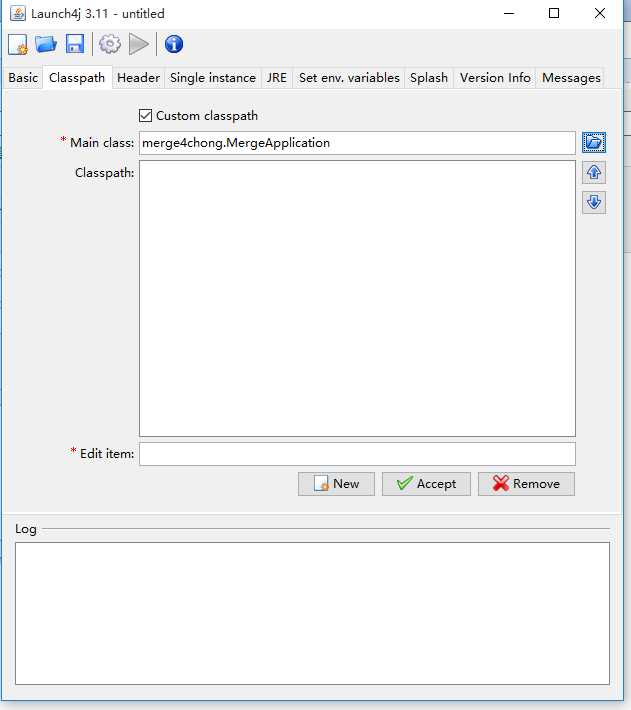Viewport: 631px width, 710px height.
Task: Open the Header tab
Action: [x=139, y=78]
